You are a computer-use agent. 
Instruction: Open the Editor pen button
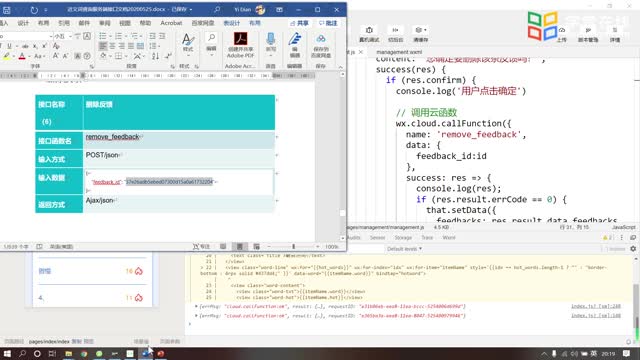click(x=295, y=45)
